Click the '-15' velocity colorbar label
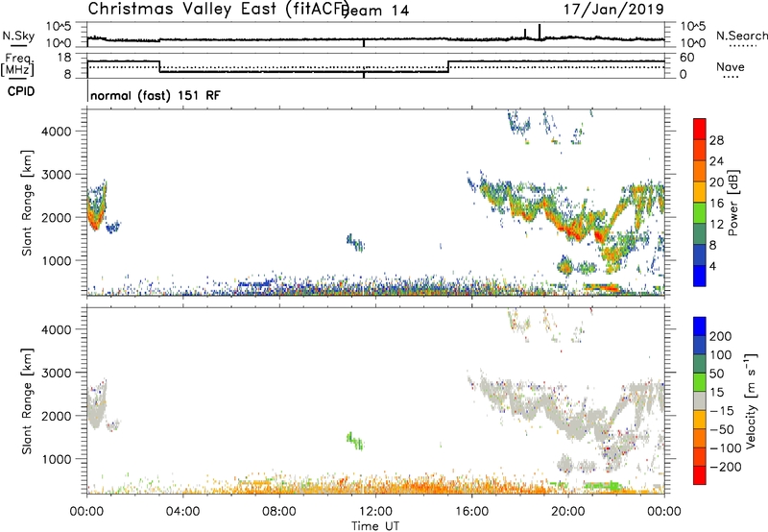The height and width of the screenshot is (532, 768). tap(722, 410)
